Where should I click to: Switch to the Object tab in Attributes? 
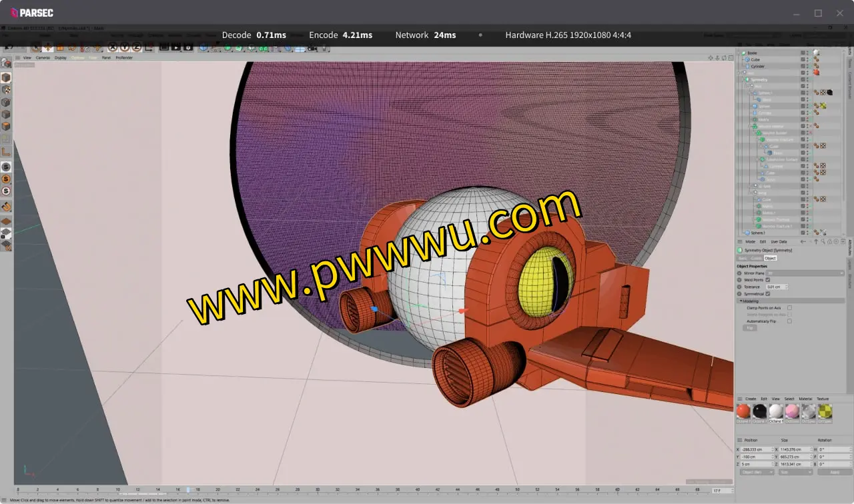[x=770, y=258]
